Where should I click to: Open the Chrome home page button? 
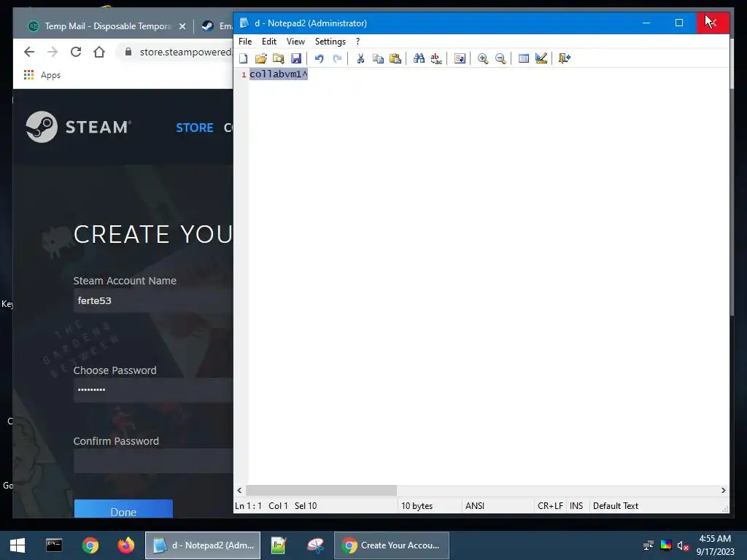coord(99,52)
